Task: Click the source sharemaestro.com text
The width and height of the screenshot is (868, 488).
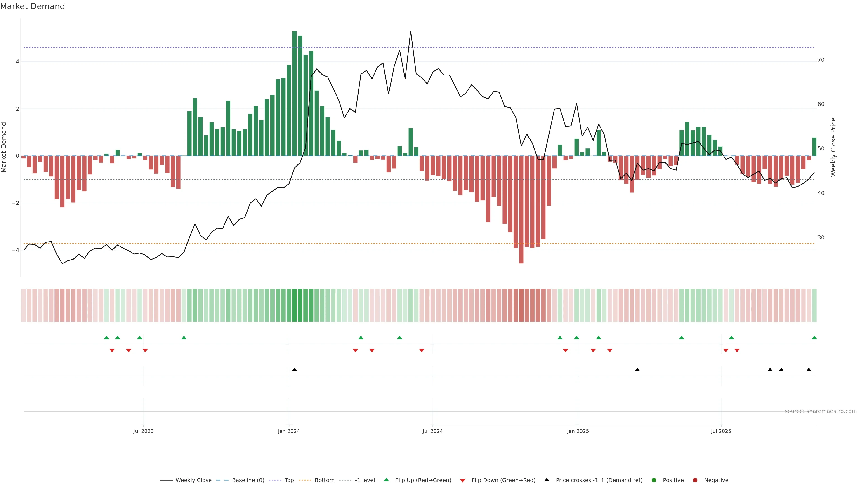Action: tap(821, 411)
